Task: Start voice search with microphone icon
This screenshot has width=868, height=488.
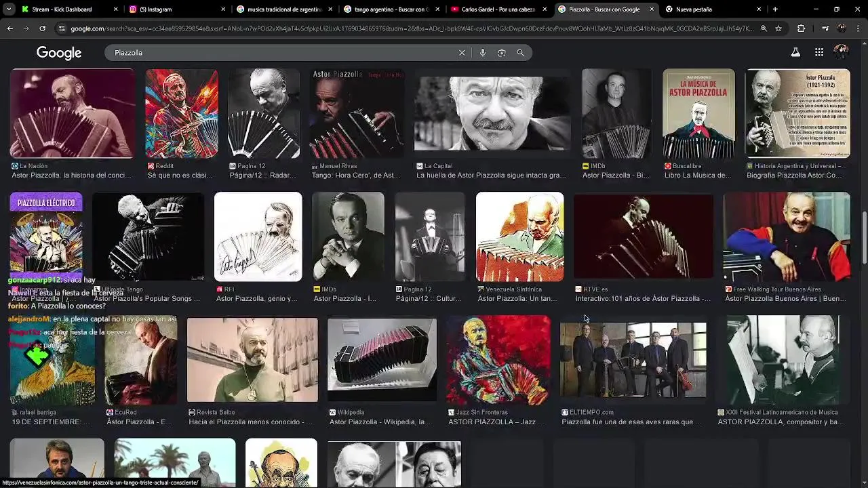Action: coord(482,53)
